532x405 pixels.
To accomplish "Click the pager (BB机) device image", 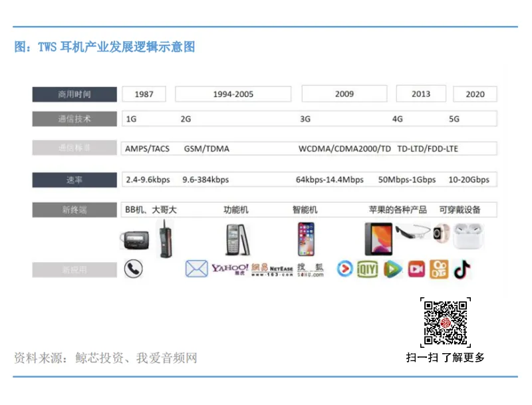I will 135,240.
